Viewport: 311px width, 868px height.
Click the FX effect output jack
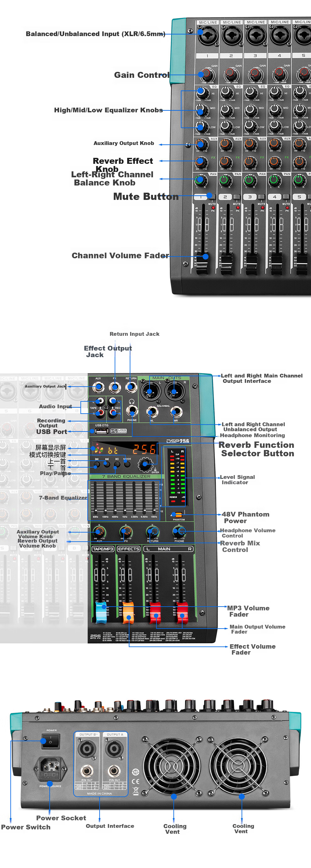[x=115, y=387]
